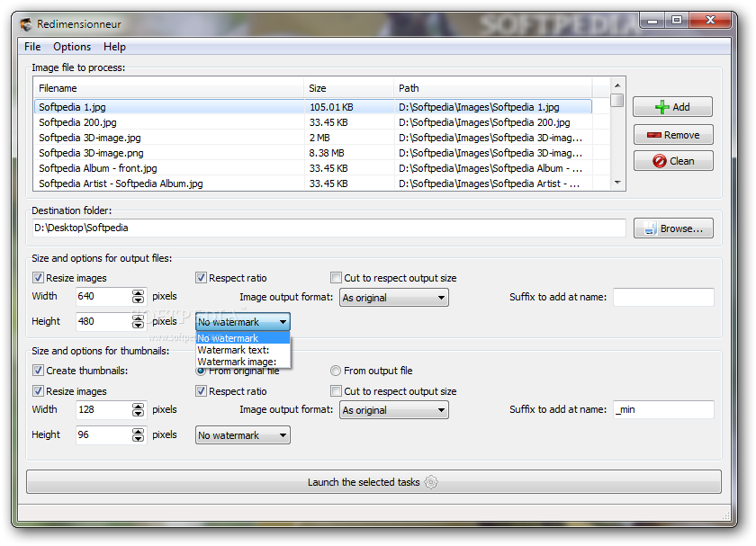The image size is (756, 546).
Task: Toggle Create thumbnails checkbox
Action: coord(38,371)
